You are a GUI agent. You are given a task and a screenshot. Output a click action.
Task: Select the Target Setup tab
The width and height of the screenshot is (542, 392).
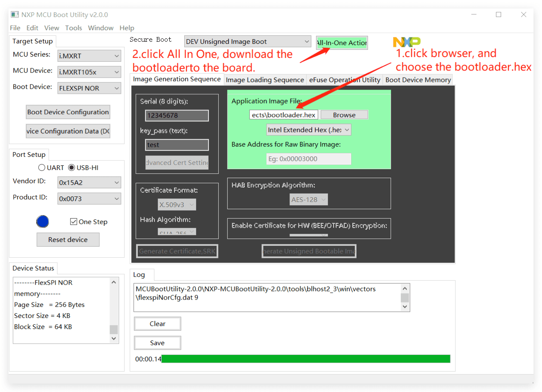coord(32,41)
